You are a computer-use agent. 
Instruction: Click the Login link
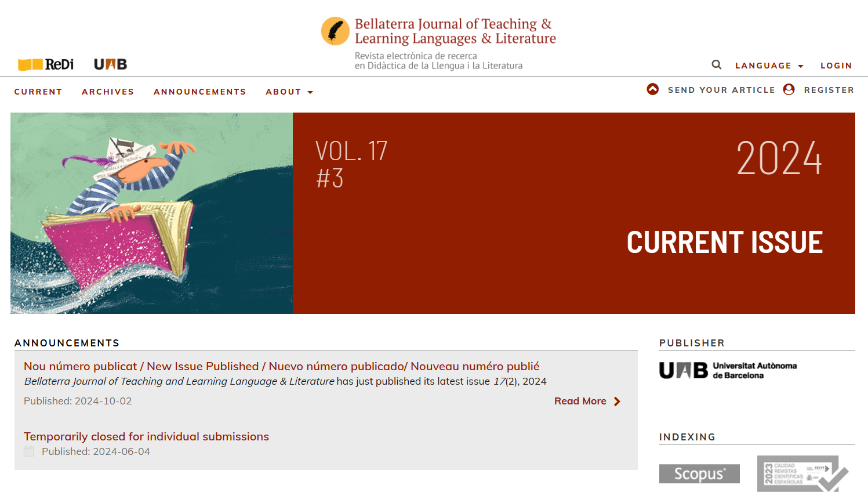pos(836,66)
